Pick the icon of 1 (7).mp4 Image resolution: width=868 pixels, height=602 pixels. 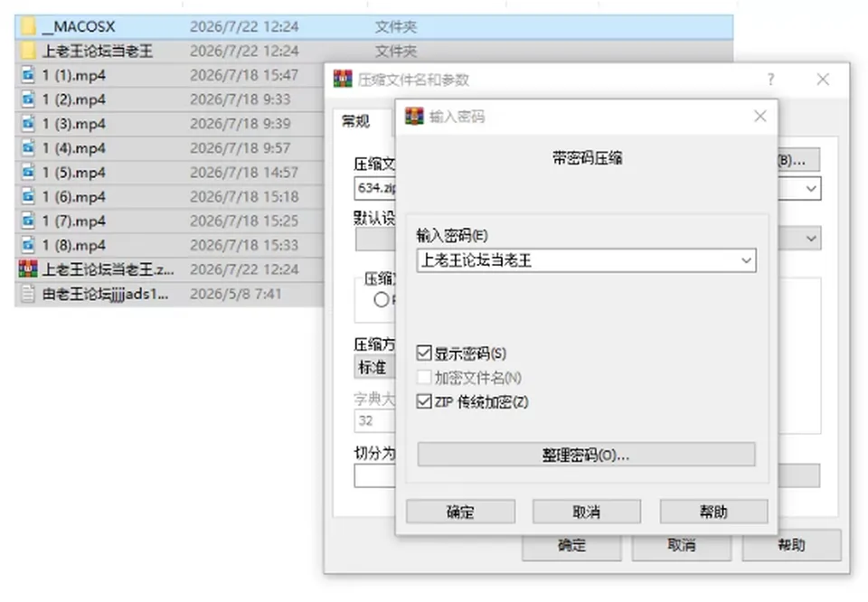(28, 221)
